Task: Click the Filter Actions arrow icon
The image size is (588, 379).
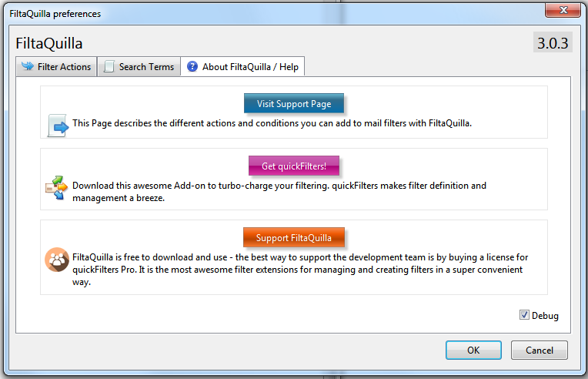Action: [28, 66]
